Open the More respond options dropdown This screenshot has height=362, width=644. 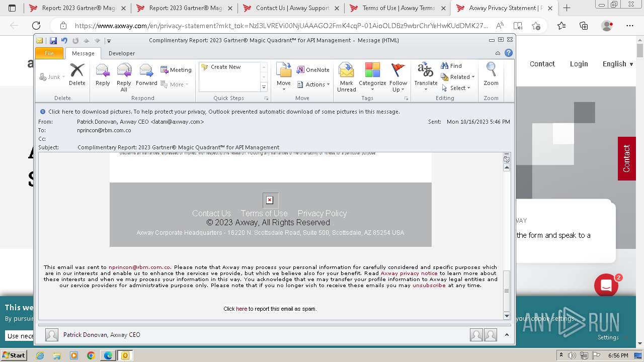tap(175, 84)
